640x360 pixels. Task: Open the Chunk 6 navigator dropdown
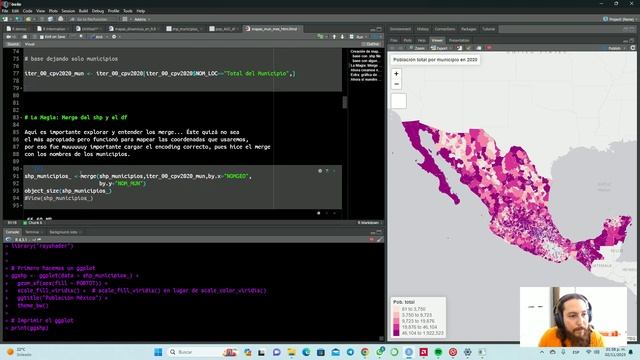(33, 223)
